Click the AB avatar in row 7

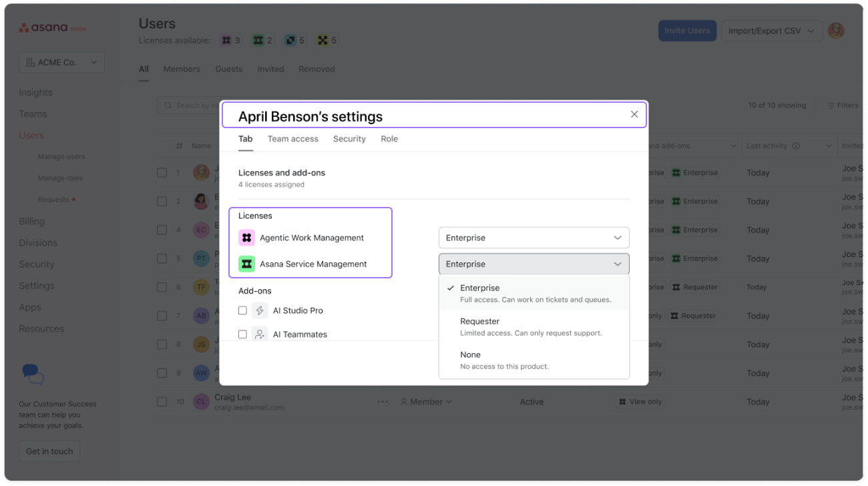[201, 316]
